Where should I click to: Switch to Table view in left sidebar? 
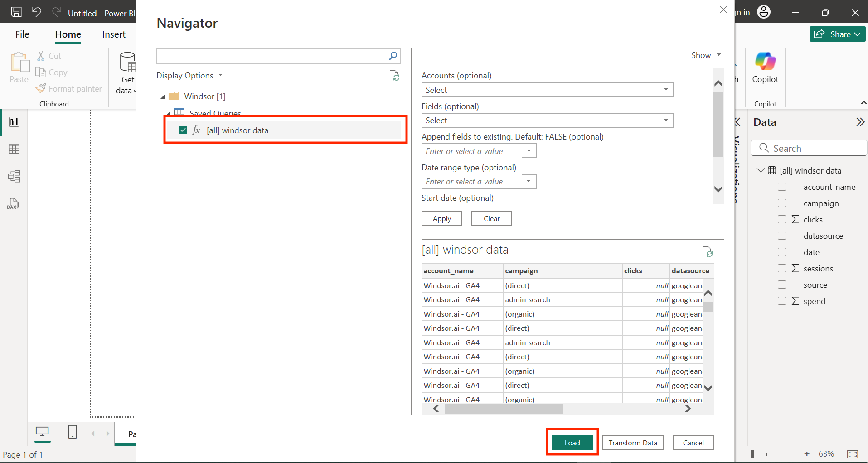[14, 149]
